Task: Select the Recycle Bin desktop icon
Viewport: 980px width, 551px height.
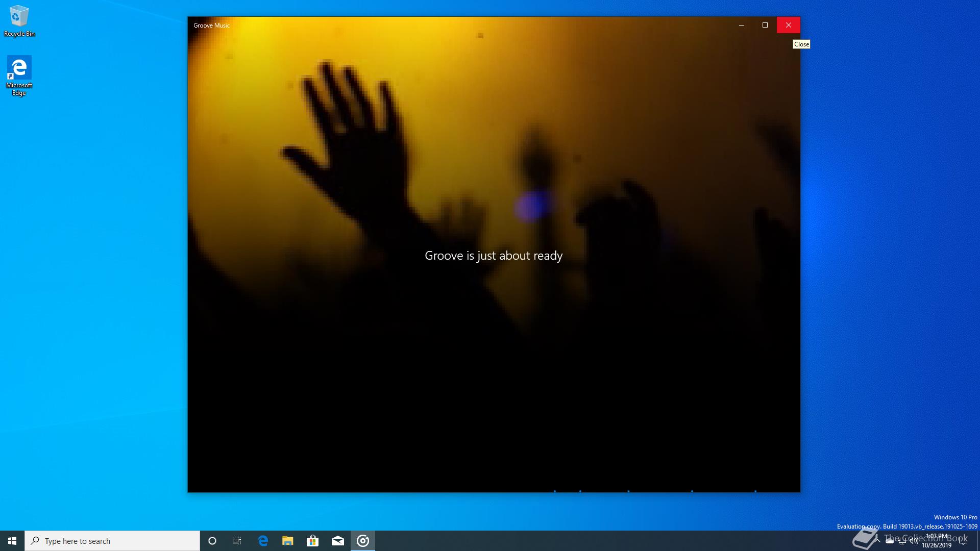Action: pyautogui.click(x=19, y=21)
